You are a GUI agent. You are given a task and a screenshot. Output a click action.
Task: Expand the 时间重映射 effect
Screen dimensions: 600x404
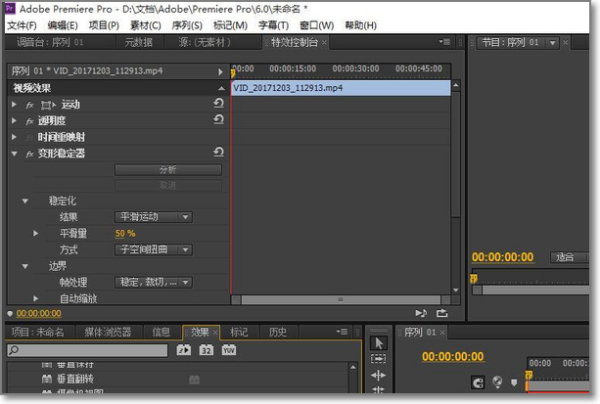14,137
